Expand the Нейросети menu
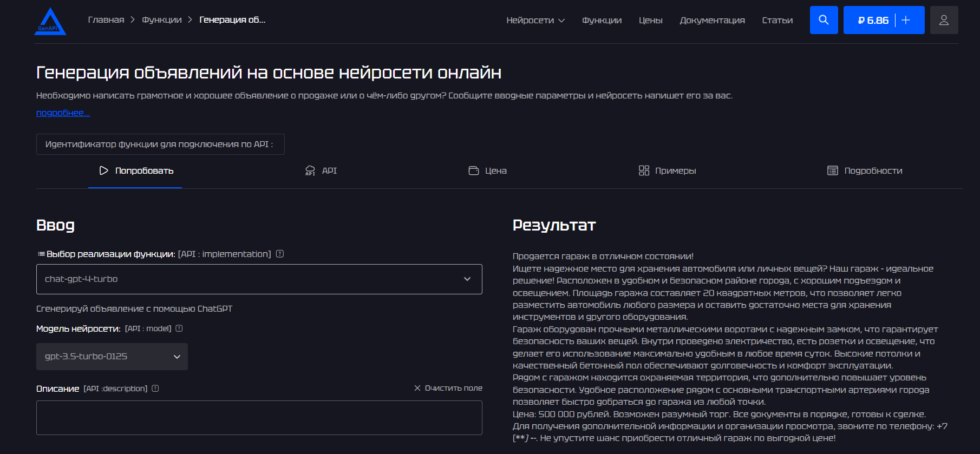 pos(535,20)
